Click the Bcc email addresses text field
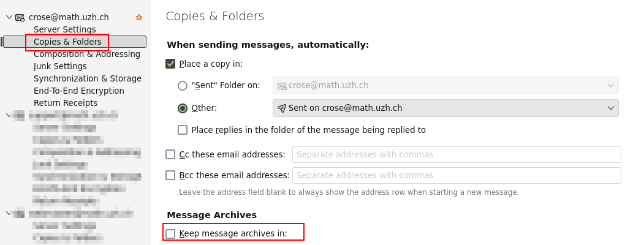 point(456,175)
